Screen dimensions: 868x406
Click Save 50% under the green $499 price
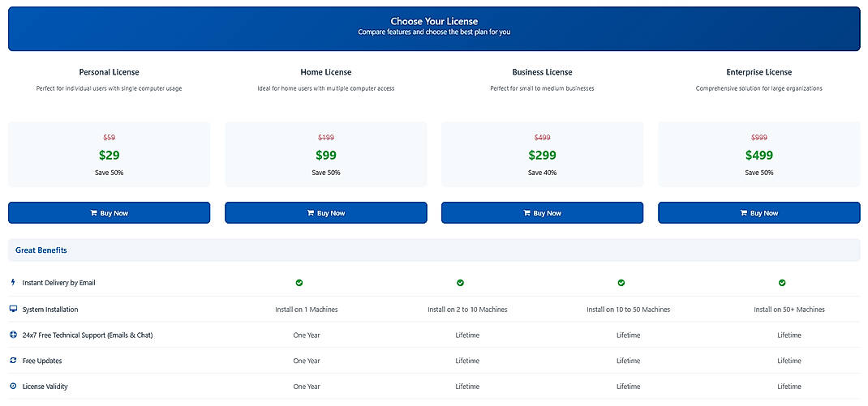759,173
